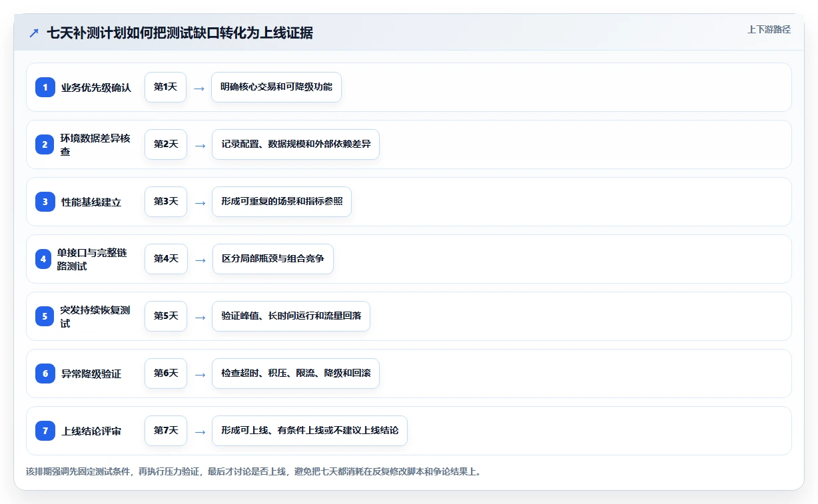The width and height of the screenshot is (818, 504).
Task: Select the 第2天 chip
Action: pyautogui.click(x=166, y=144)
